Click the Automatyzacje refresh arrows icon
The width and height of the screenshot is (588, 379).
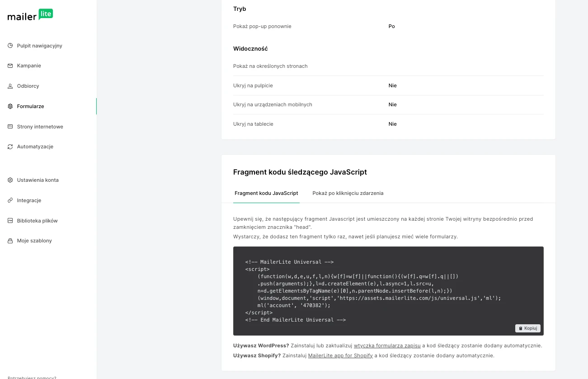click(10, 147)
